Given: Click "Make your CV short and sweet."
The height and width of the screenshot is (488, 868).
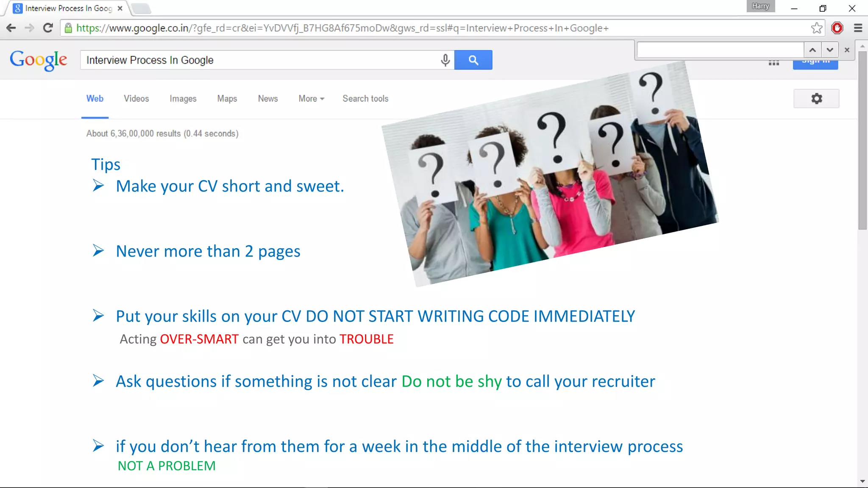Looking at the screenshot, I should click(x=230, y=186).
